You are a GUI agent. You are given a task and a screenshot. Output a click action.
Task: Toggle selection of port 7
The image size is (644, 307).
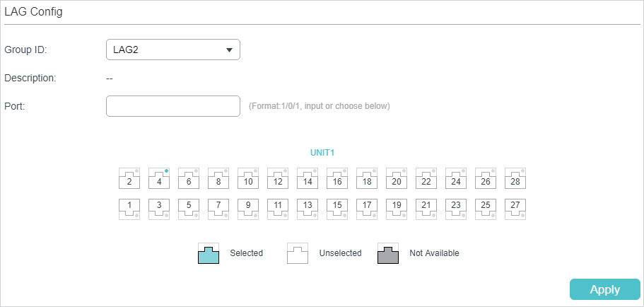(x=218, y=209)
